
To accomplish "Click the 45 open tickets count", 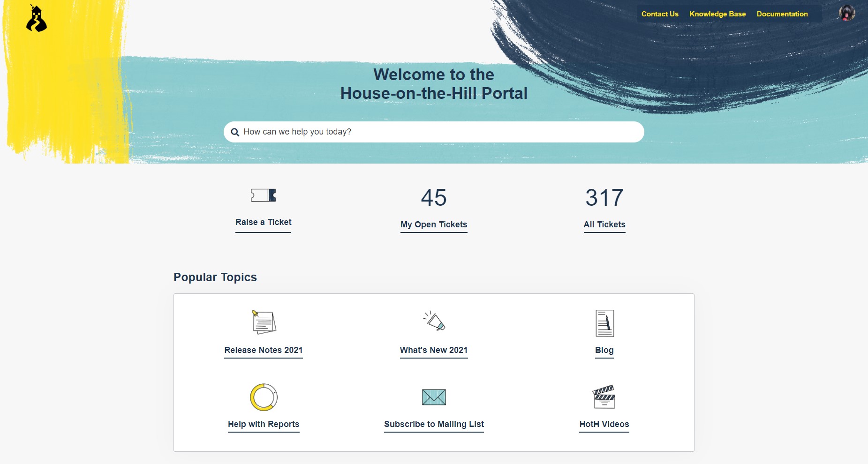I will tap(434, 197).
